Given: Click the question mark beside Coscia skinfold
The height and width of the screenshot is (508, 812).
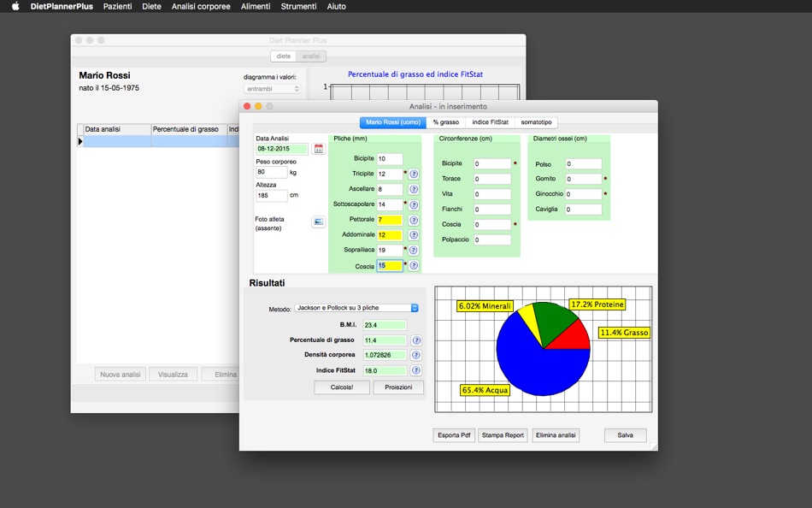Looking at the screenshot, I should pyautogui.click(x=414, y=265).
